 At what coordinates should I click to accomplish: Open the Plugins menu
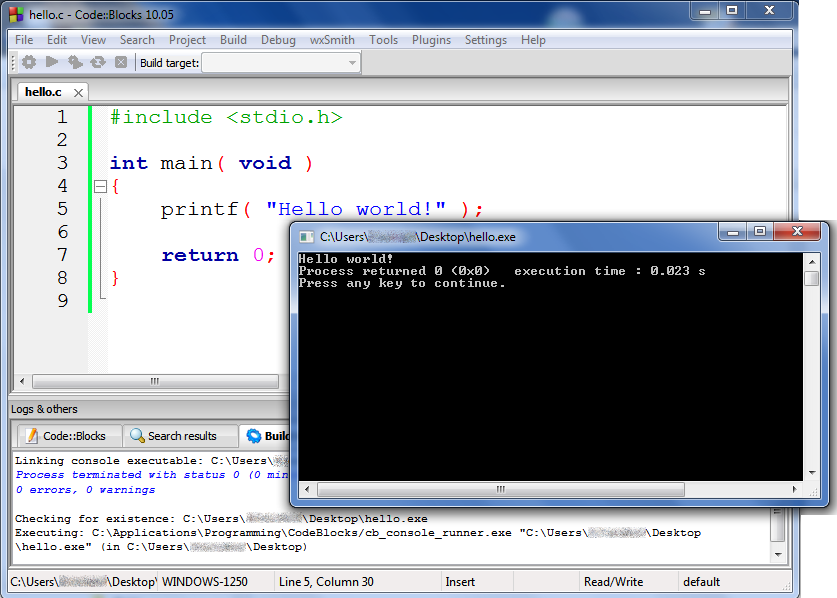[x=431, y=40]
